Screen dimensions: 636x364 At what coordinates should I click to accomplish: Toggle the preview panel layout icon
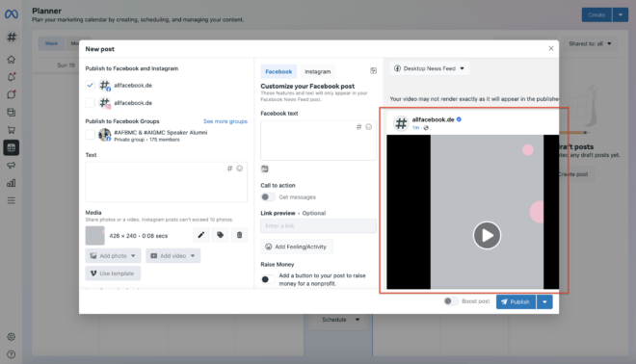pos(373,71)
